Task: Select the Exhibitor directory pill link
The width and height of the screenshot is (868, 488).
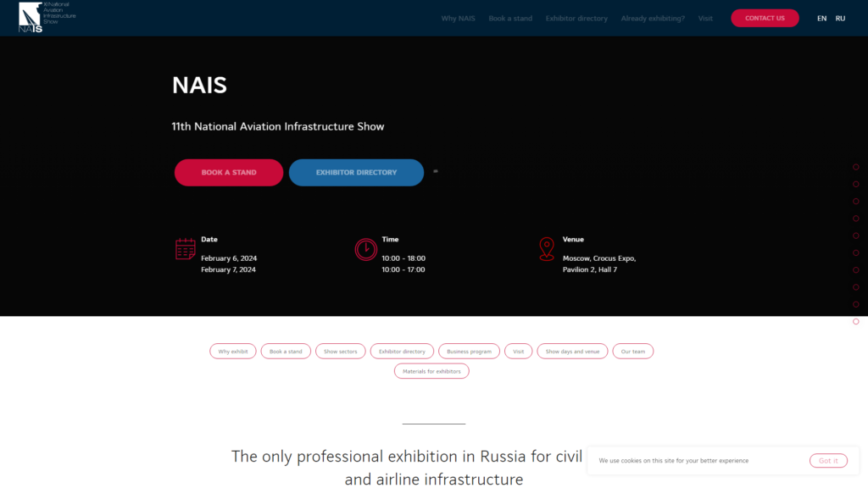Action: 402,352
